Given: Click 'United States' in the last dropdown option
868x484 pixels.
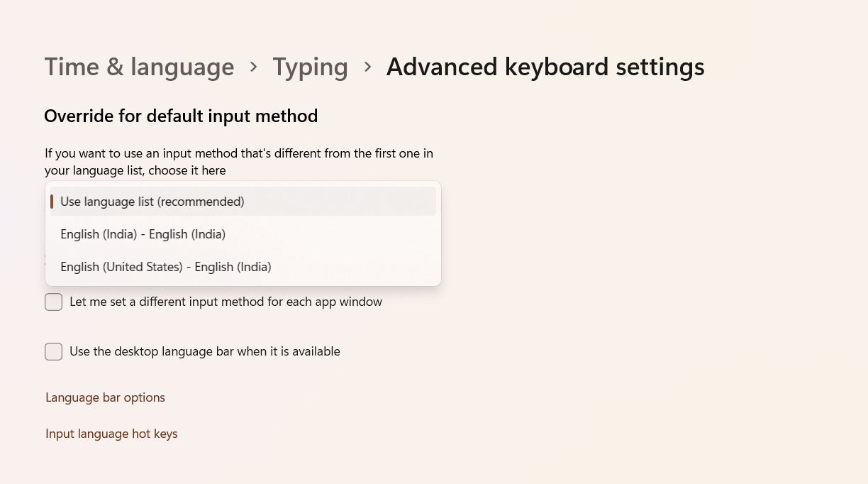Looking at the screenshot, I should (143, 267).
